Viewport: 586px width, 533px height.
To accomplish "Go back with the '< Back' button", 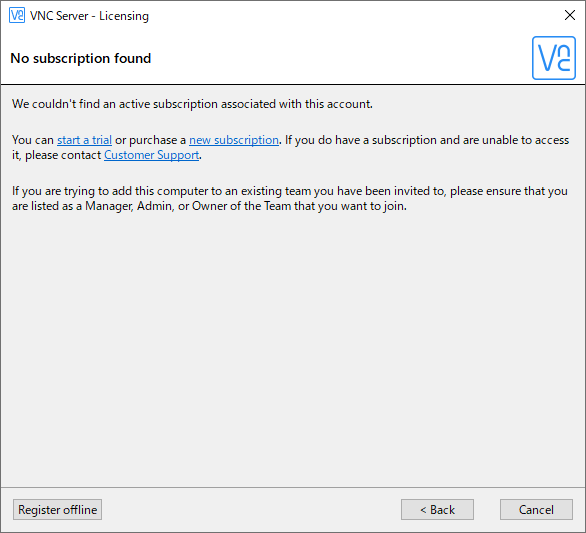I will [437, 509].
